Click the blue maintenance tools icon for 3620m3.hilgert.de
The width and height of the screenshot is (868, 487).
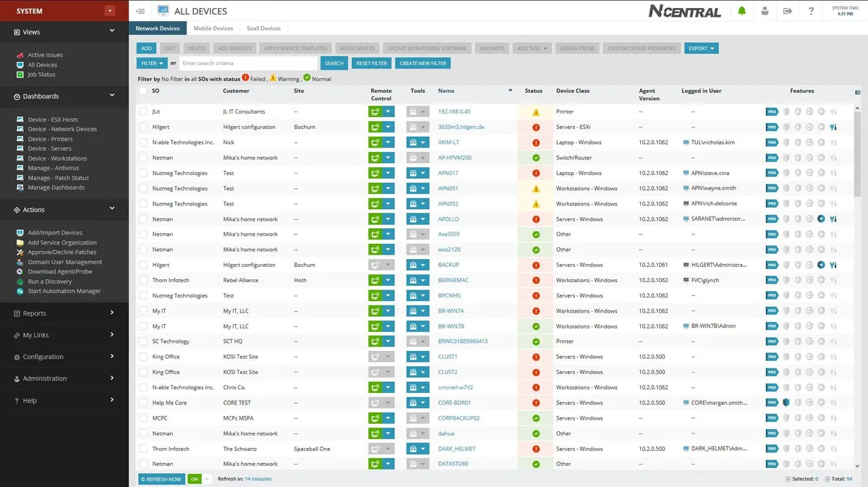point(833,127)
